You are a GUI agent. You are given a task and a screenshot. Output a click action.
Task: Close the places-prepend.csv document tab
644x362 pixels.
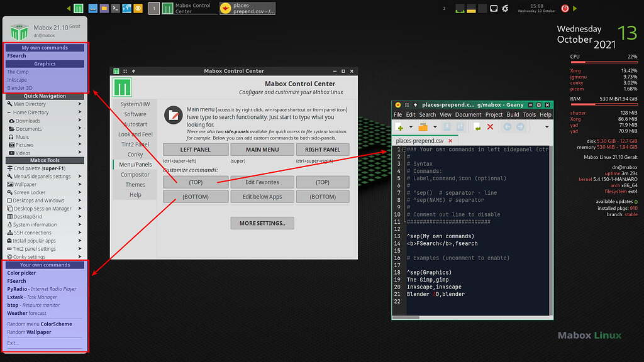click(x=451, y=141)
